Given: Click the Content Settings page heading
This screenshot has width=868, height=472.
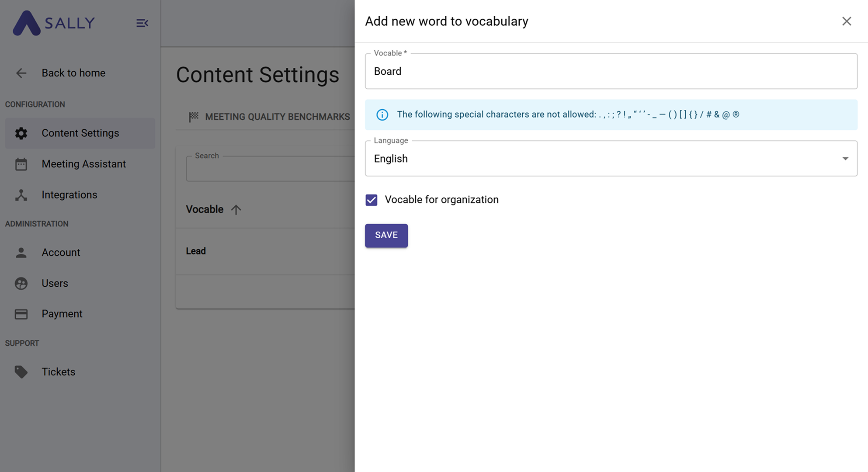Looking at the screenshot, I should click(257, 75).
